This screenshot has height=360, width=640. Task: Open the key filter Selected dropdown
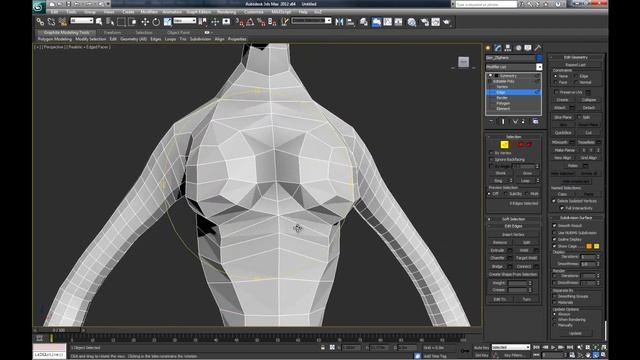pos(511,347)
